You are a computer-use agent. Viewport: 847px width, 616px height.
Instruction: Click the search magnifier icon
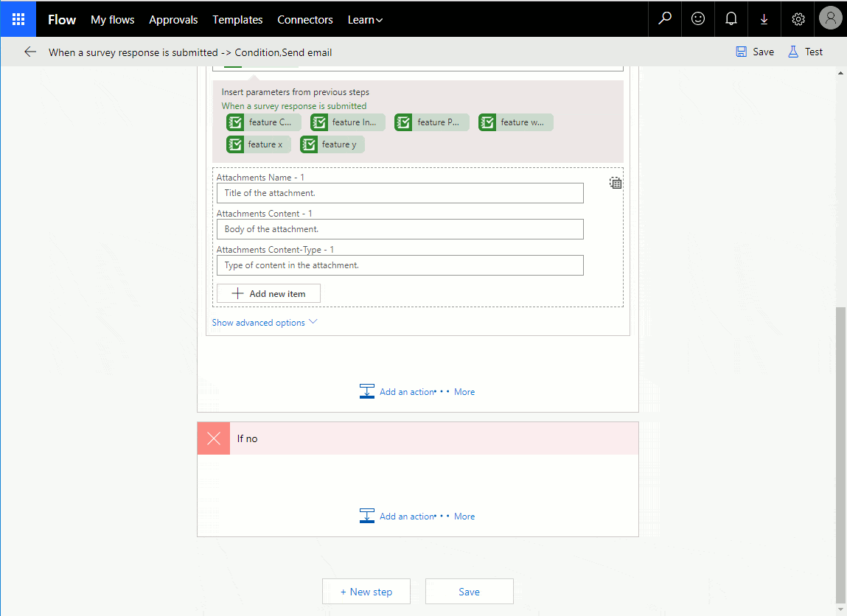pos(665,19)
